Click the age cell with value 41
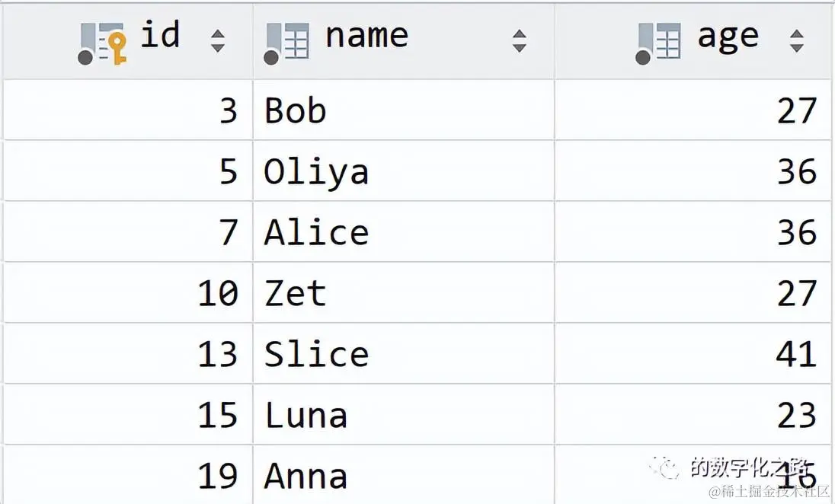Screen dimensions: 835x504 pos(693,353)
